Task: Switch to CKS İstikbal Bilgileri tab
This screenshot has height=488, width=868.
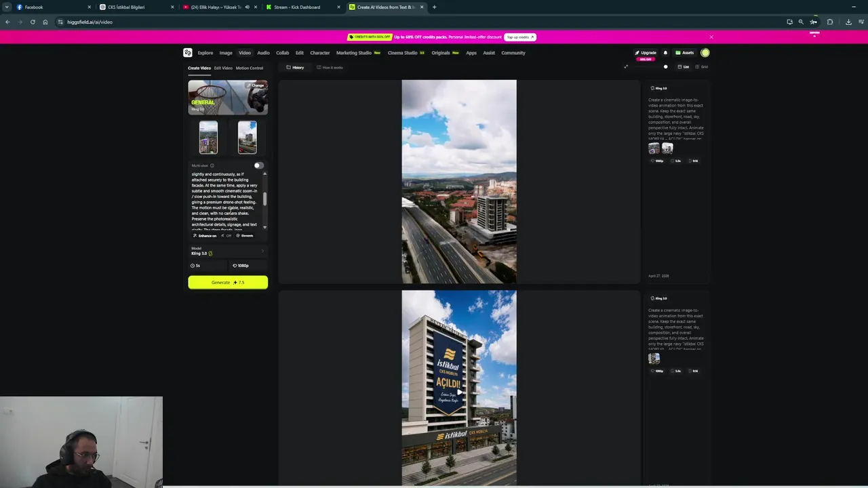Action: [x=136, y=7]
